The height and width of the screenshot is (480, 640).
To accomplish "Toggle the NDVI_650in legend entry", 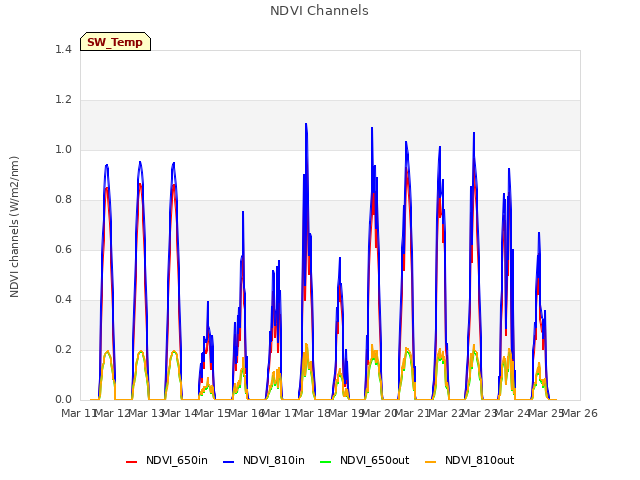I will coord(167,460).
